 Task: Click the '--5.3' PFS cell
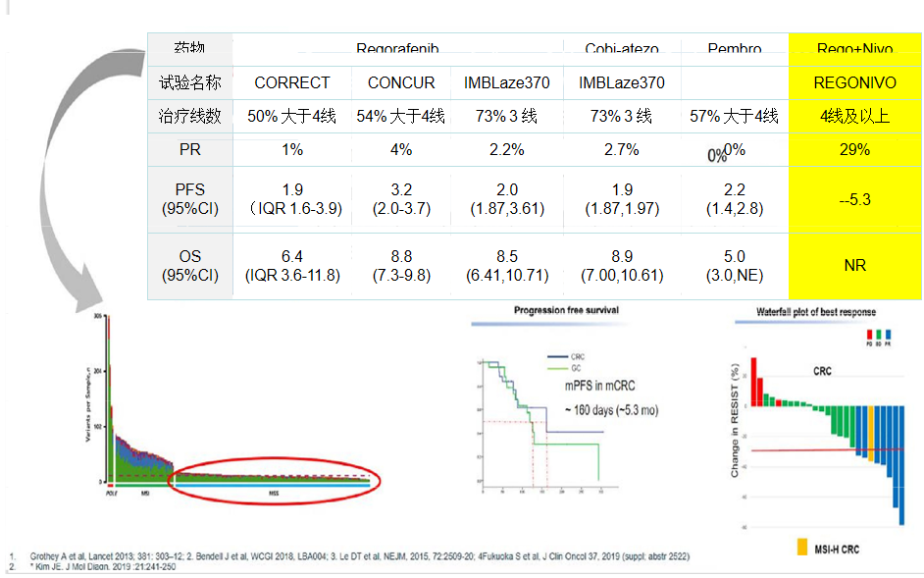854,199
